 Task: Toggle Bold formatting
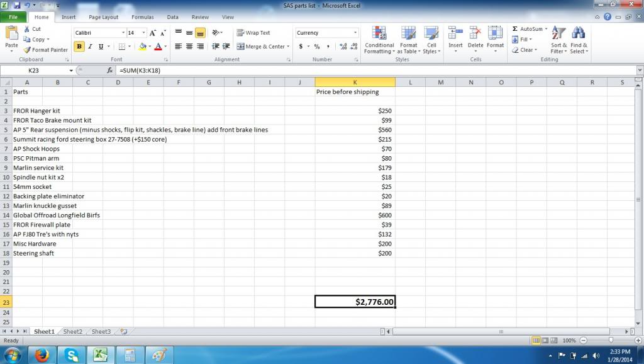click(x=79, y=47)
